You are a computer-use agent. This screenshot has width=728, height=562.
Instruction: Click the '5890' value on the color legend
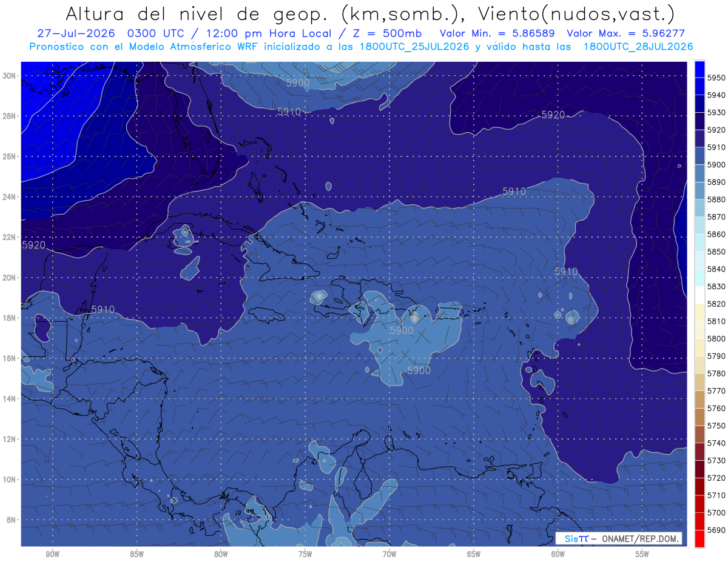coord(716,182)
